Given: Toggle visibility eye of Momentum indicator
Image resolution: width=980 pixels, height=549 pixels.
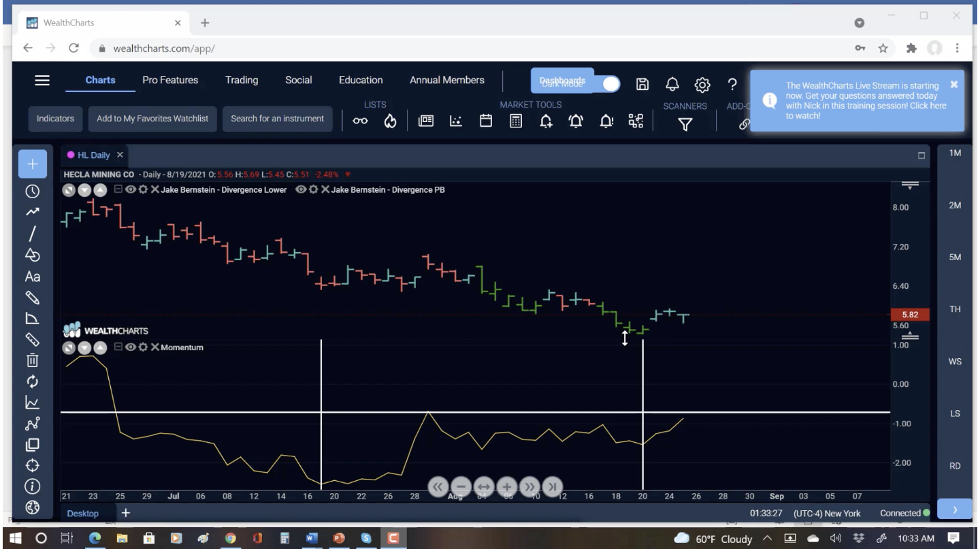Looking at the screenshot, I should pos(129,347).
